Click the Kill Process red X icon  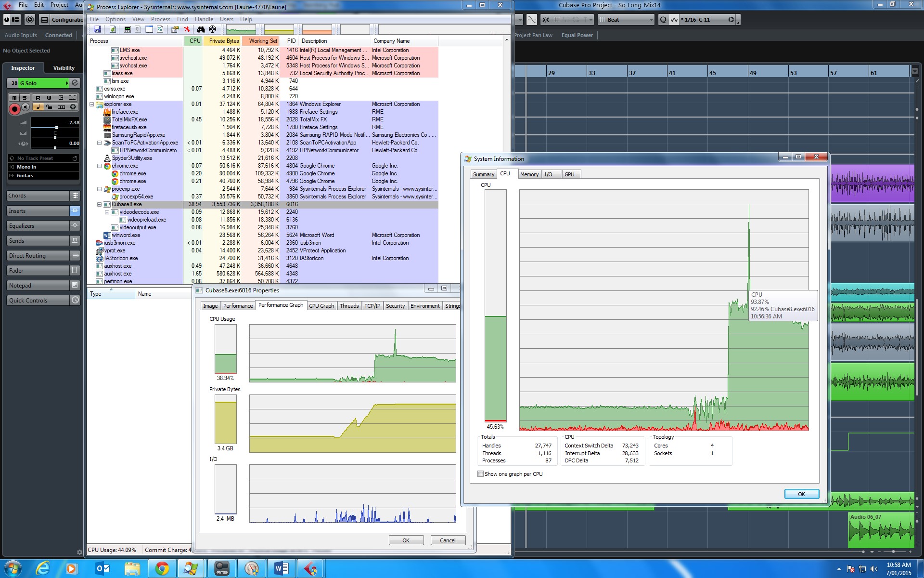187,29
